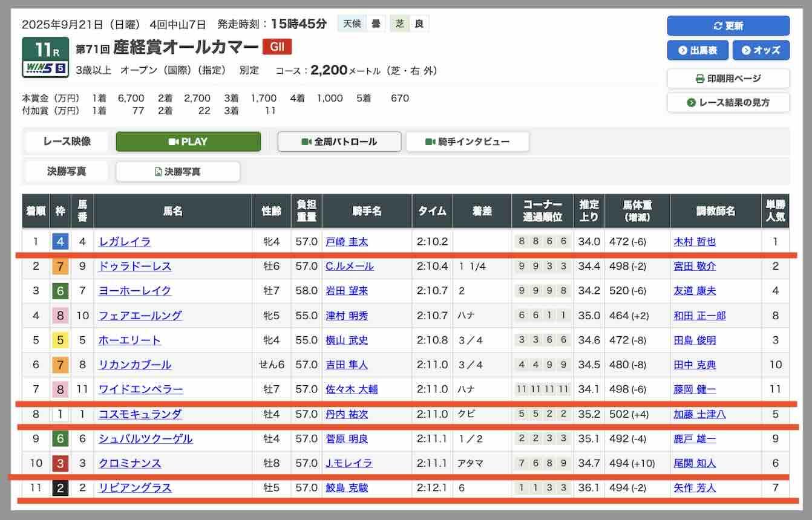Watch the 全周パトロール video
This screenshot has height=520, width=812.
pyautogui.click(x=339, y=141)
